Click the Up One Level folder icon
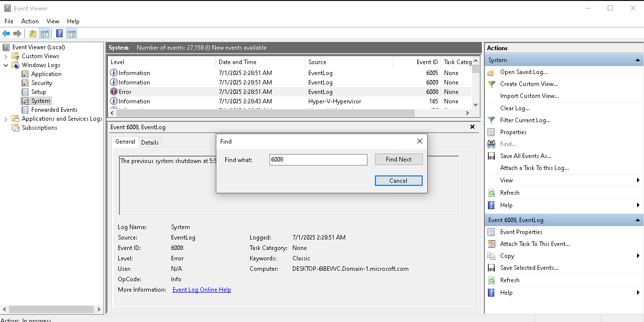This screenshot has height=322, width=644. coord(33,34)
